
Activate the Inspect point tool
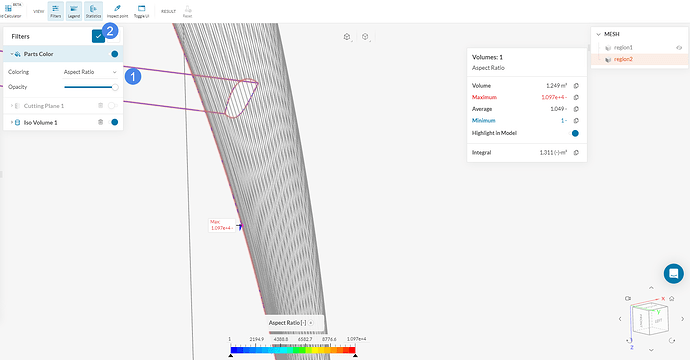click(x=117, y=11)
